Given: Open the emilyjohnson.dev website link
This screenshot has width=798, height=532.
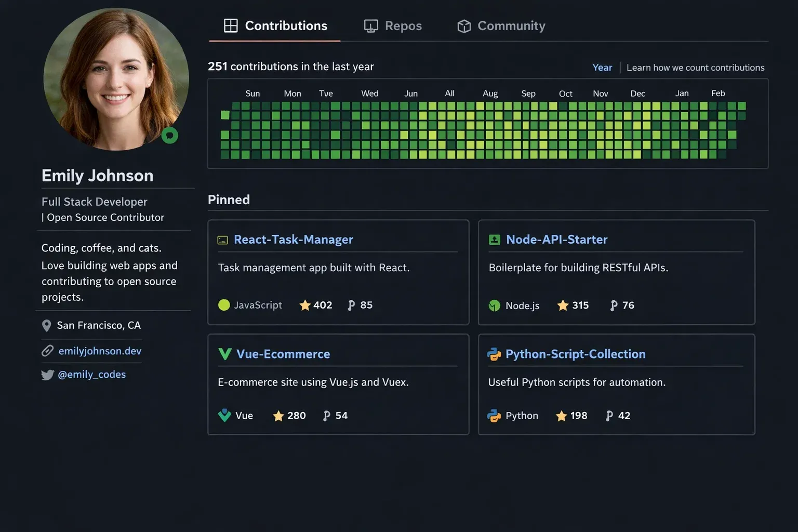Looking at the screenshot, I should point(100,351).
